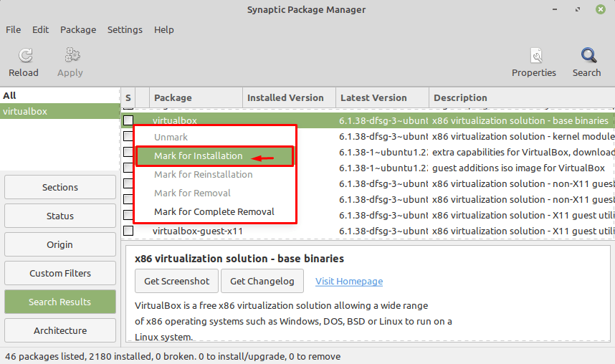Select the All filter entry
Viewport: 615px width, 364px height.
click(x=60, y=96)
